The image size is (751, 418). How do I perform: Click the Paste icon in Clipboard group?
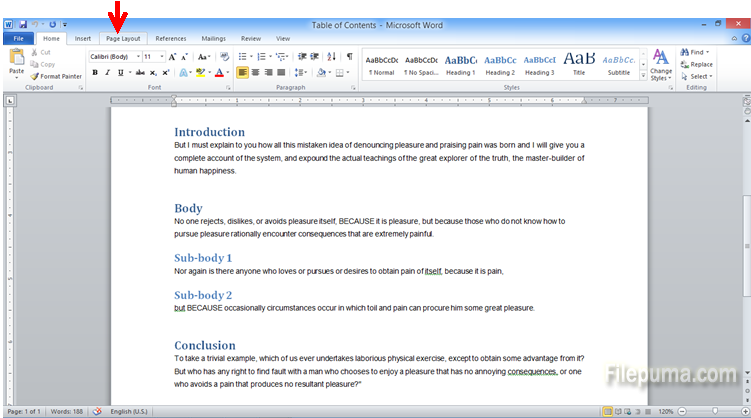pyautogui.click(x=16, y=60)
